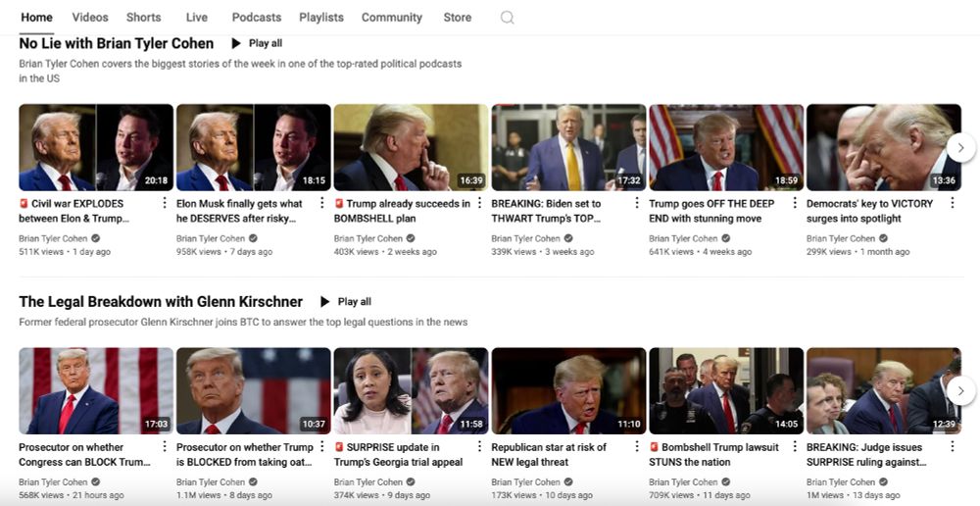The width and height of the screenshot is (980, 506).
Task: Play the 16:39 video thumbnail
Action: (x=412, y=147)
